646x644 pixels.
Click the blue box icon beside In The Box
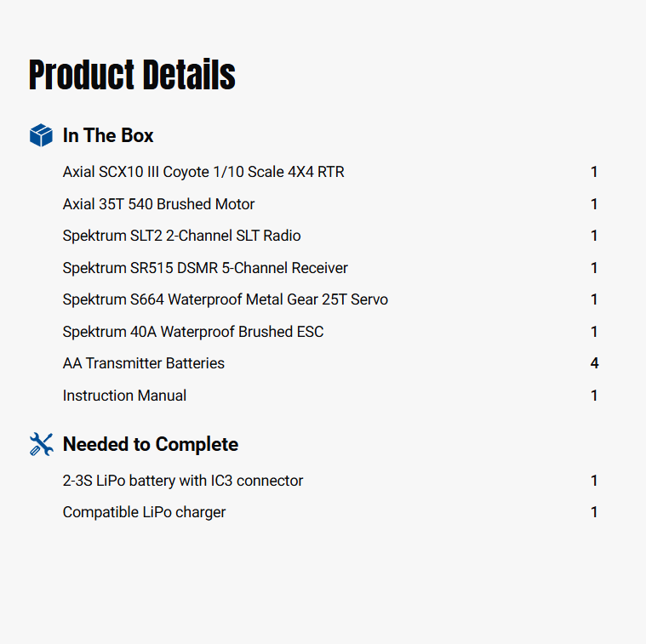[41, 135]
